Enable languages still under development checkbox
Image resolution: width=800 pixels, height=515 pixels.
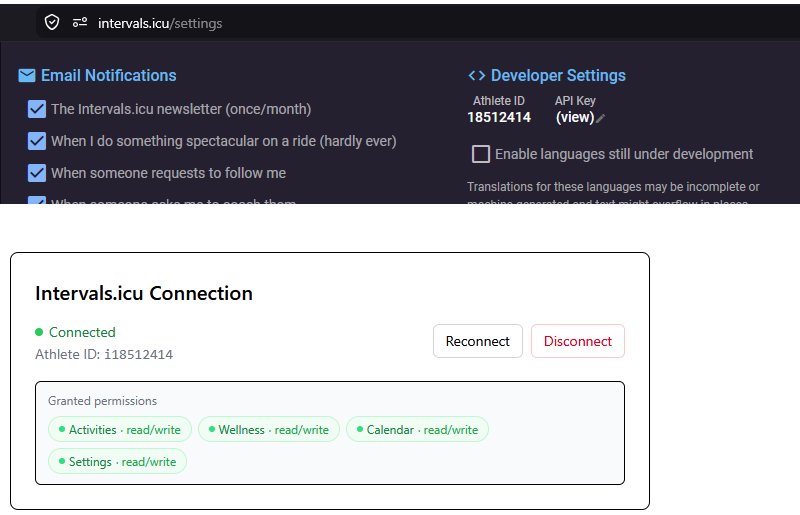coord(481,154)
